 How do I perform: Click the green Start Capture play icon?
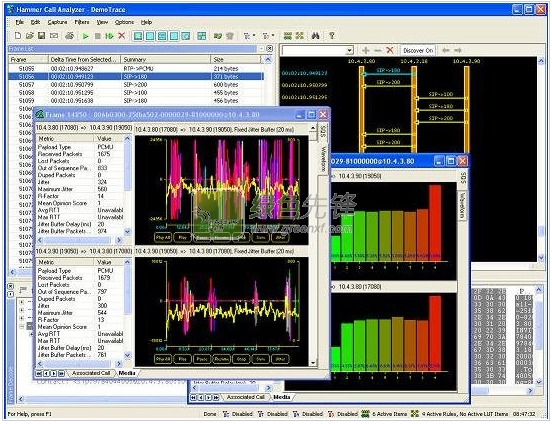coord(85,36)
